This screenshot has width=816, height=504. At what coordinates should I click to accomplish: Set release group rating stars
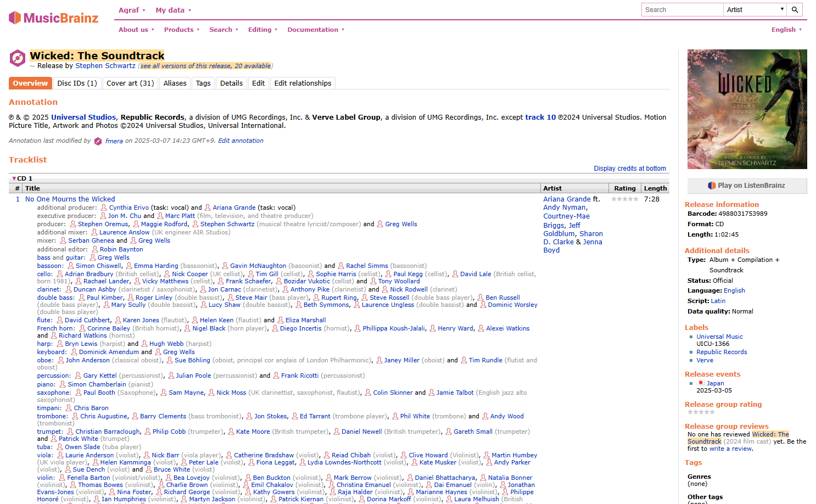(x=701, y=412)
